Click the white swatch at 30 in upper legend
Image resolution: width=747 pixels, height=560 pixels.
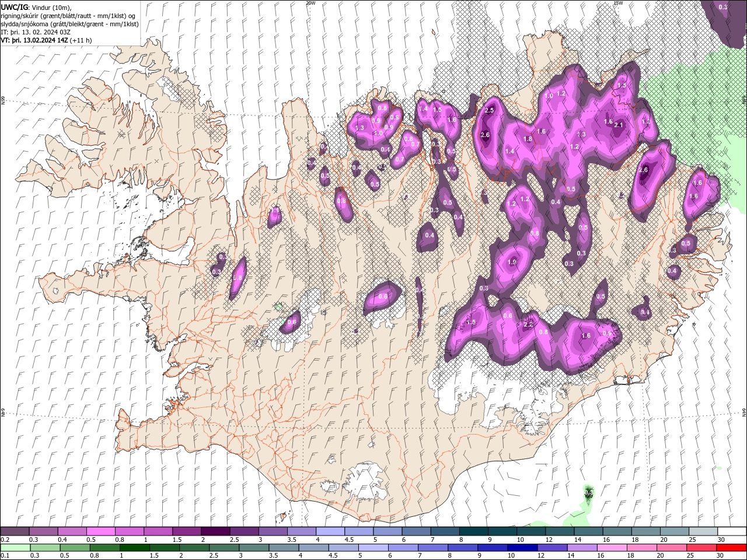pos(732,531)
